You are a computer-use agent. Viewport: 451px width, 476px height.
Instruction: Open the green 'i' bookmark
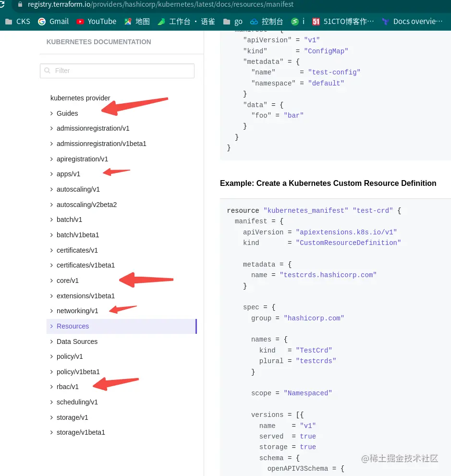298,22
